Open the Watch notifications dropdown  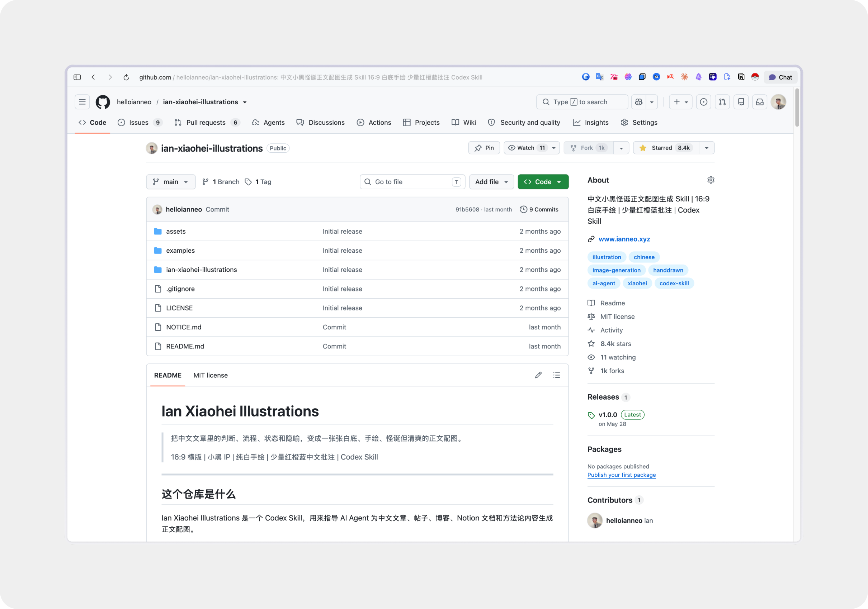[532, 148]
